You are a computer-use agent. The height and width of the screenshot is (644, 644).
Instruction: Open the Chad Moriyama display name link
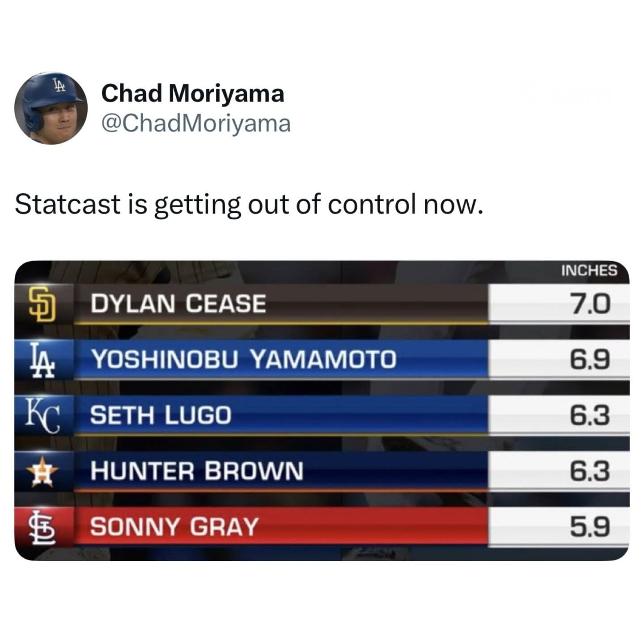tap(192, 93)
